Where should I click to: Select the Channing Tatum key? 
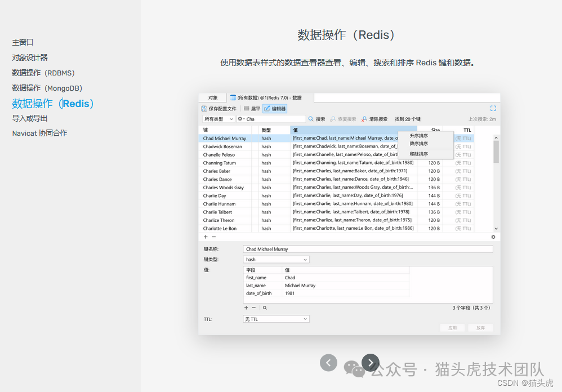(x=220, y=163)
